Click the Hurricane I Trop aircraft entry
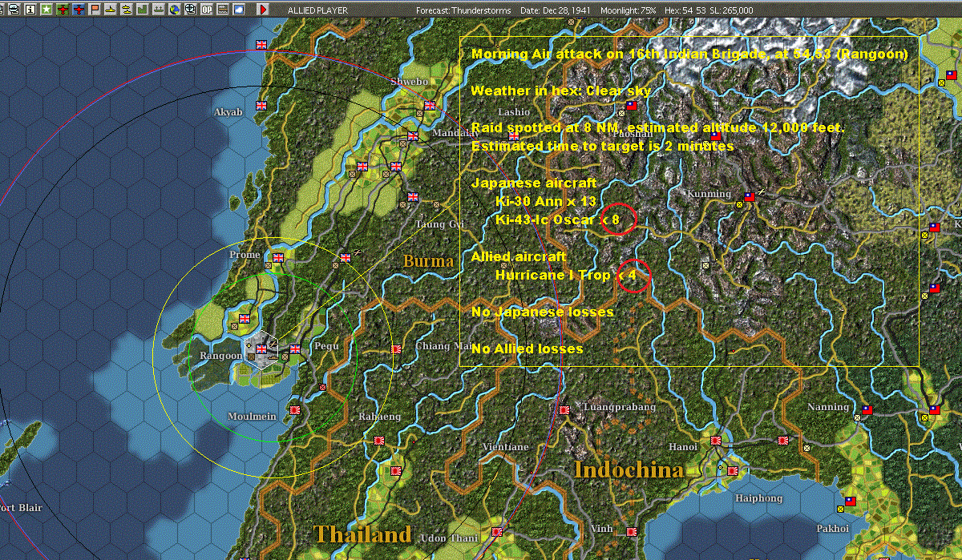 [x=566, y=275]
